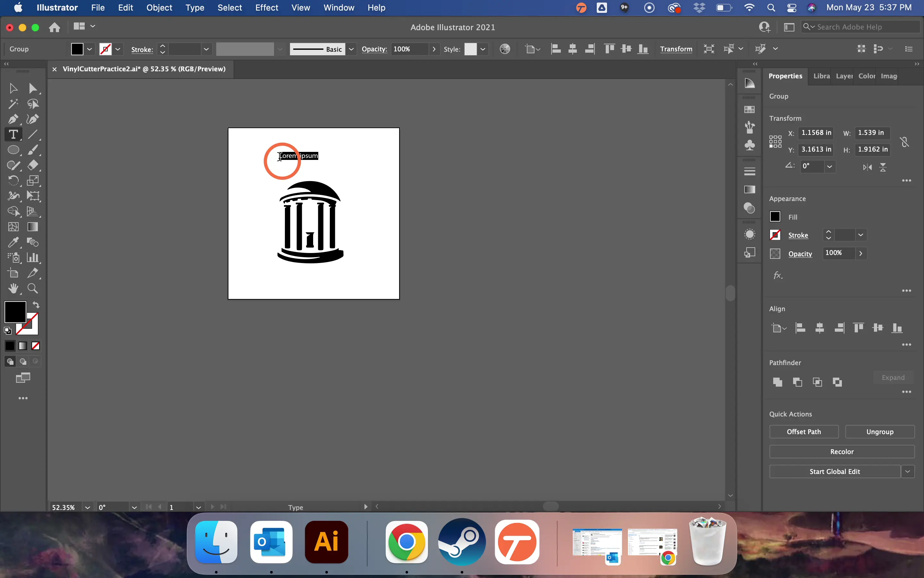Open the rotation angle dropdown in Transform

click(x=829, y=167)
